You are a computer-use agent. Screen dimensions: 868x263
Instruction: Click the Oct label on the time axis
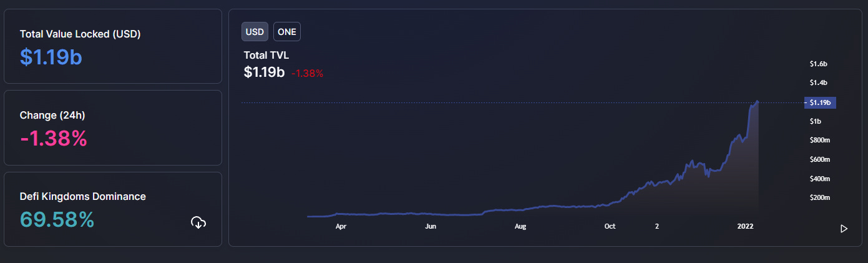point(610,227)
